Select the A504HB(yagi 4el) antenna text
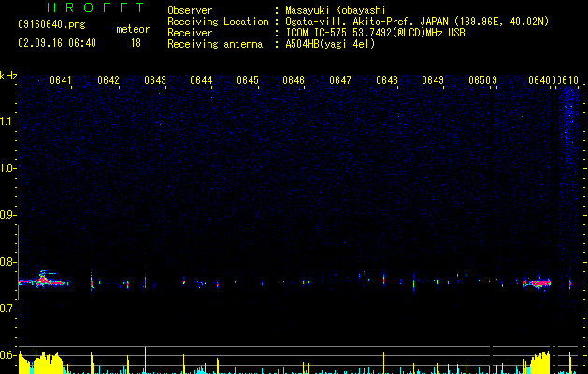588x374 pixels. [330, 44]
